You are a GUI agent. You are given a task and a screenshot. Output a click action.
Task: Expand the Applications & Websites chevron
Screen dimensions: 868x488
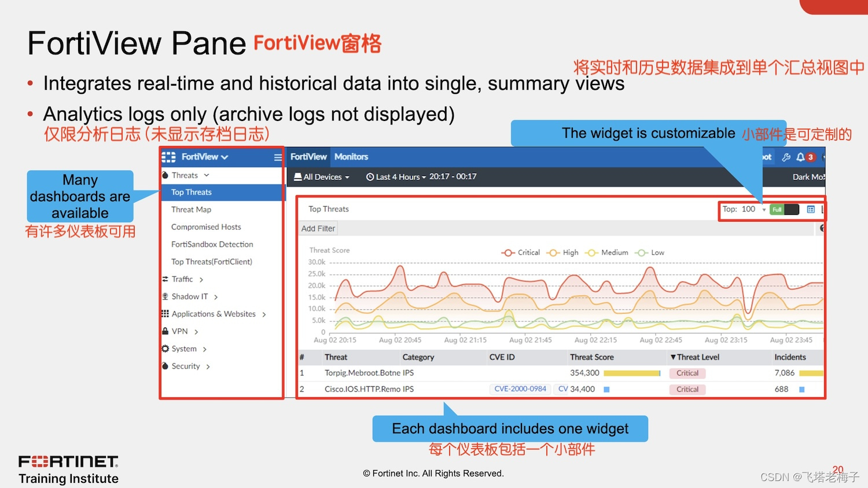[264, 314]
